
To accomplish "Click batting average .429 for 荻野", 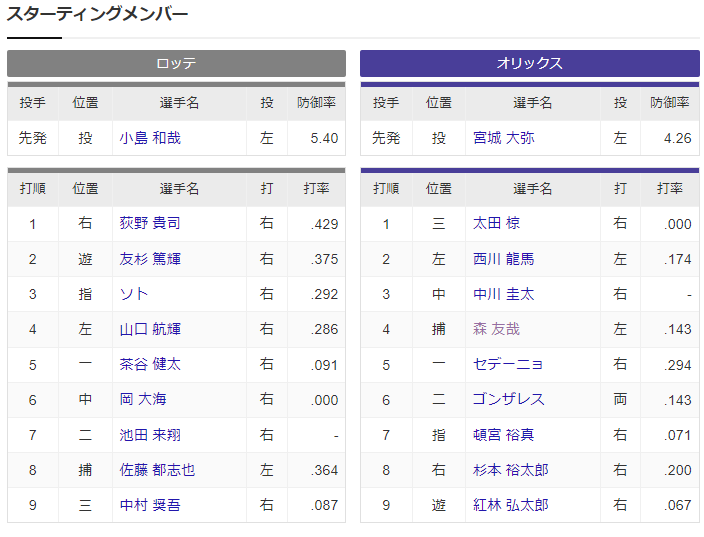I will pyautogui.click(x=324, y=224).
